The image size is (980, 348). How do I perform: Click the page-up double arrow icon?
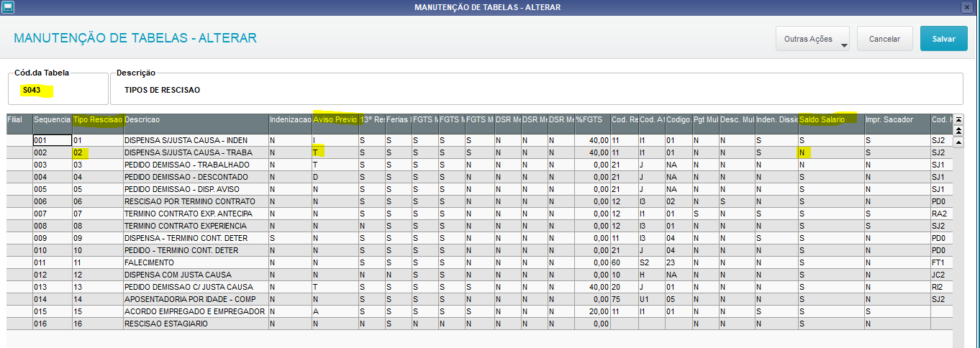point(958,131)
